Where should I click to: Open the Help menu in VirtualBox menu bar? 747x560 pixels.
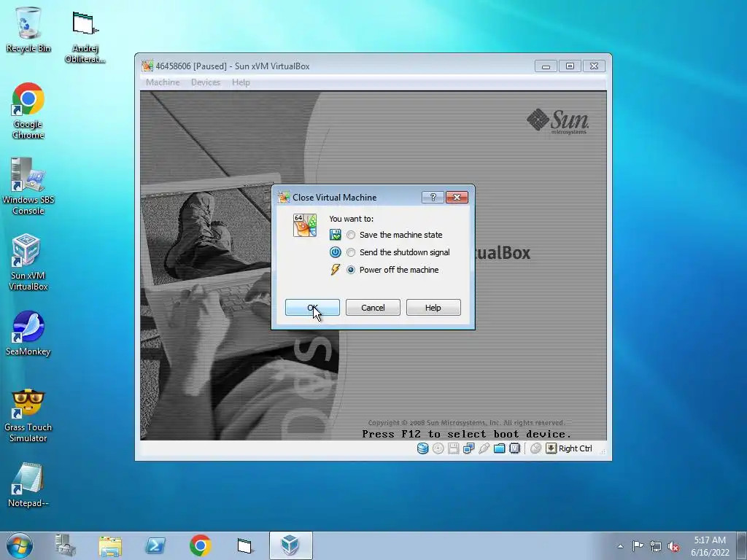coord(241,82)
